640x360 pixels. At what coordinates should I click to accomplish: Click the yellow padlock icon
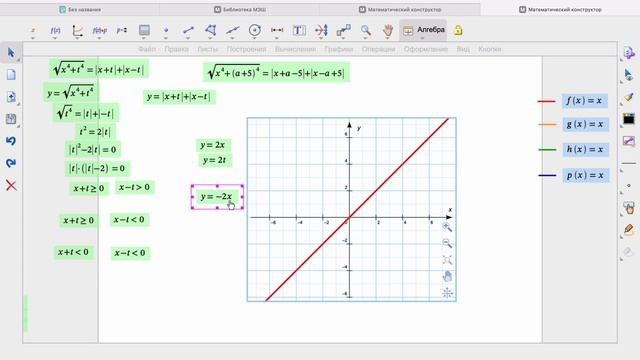[458, 30]
